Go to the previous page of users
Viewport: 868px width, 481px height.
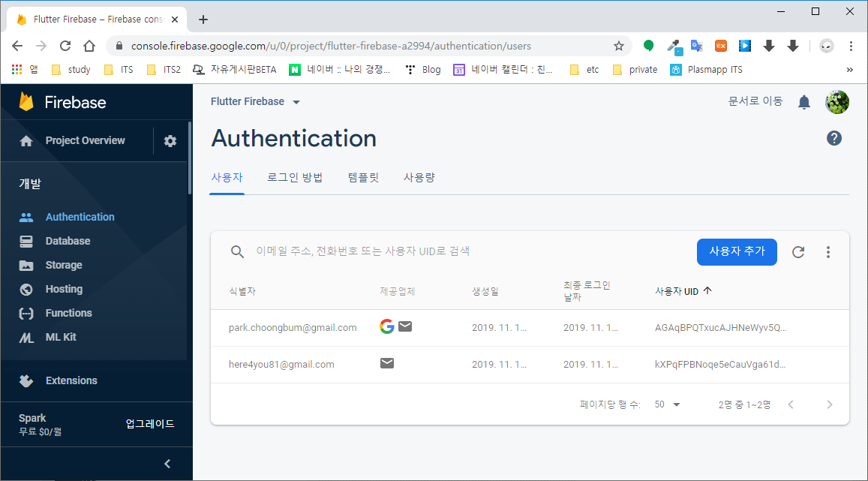coord(791,404)
